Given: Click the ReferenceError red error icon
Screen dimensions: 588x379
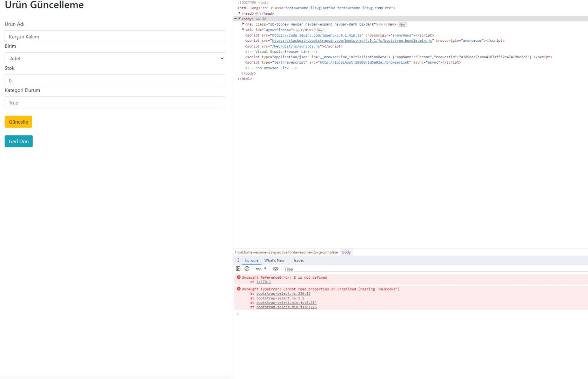Looking at the screenshot, I should (x=239, y=277).
